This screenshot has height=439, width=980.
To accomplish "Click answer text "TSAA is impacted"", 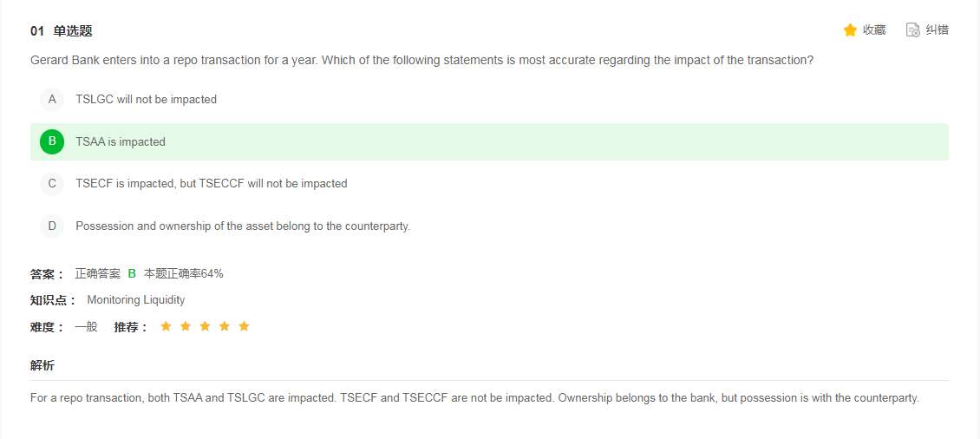I will pos(121,141).
